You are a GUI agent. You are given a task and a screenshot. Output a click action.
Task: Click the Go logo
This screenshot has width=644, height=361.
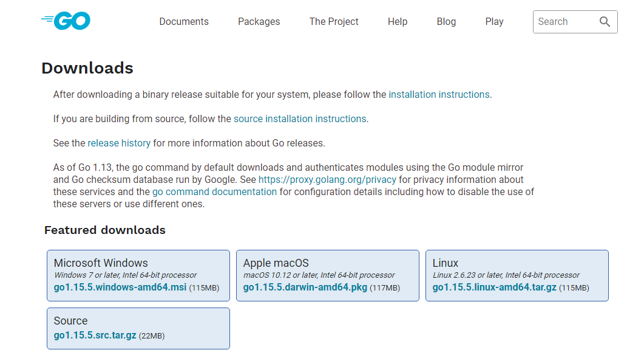tap(66, 21)
